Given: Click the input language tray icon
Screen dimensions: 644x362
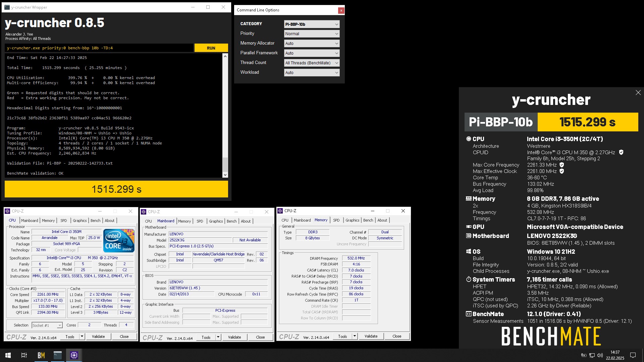Looking at the screenshot, I should tap(584, 355).
